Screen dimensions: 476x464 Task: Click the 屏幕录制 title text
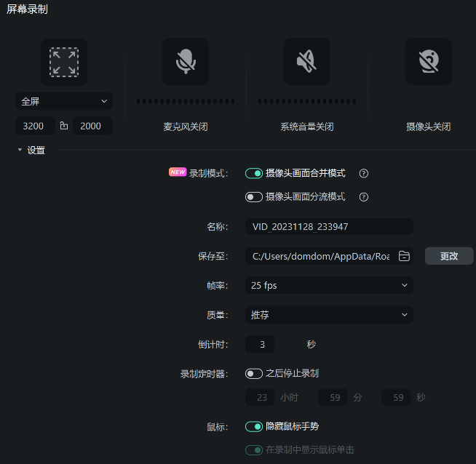[x=27, y=9]
